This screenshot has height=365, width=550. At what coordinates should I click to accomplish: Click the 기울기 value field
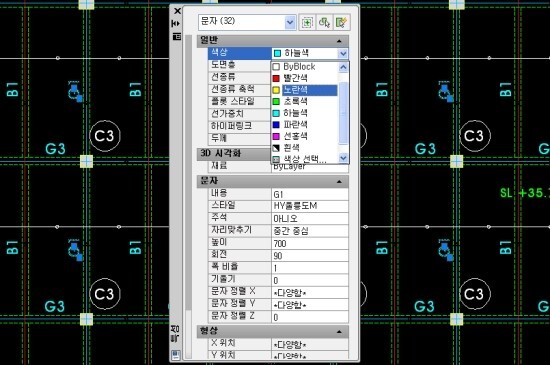[310, 280]
